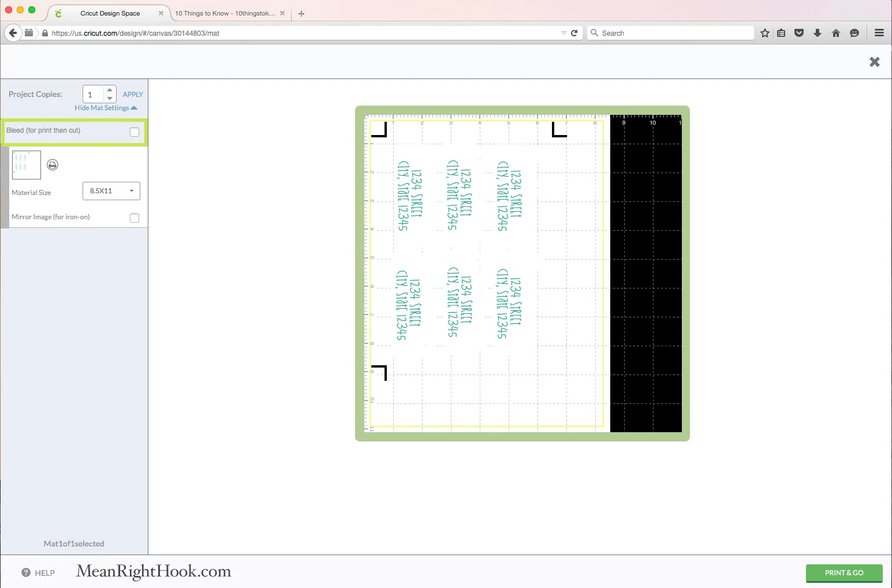The width and height of the screenshot is (892, 588).
Task: Go to the browser home icon
Action: [x=836, y=33]
